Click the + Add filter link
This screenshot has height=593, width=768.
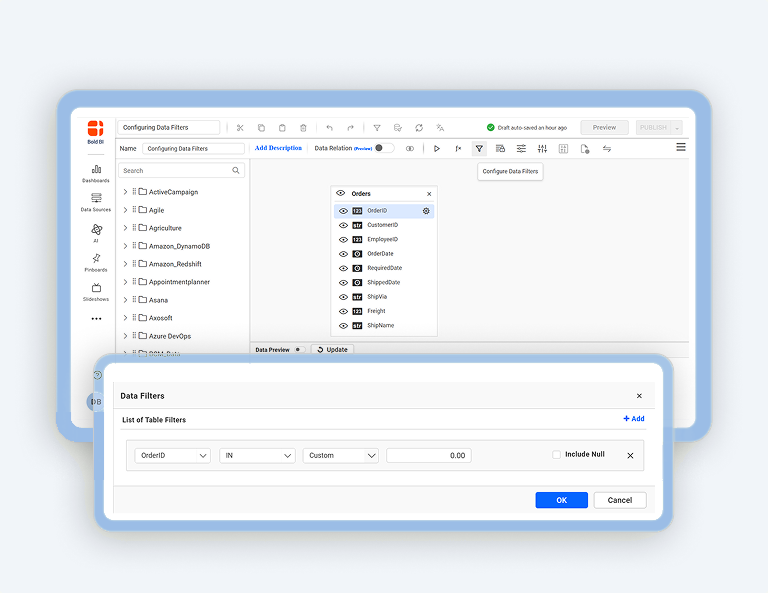634,419
